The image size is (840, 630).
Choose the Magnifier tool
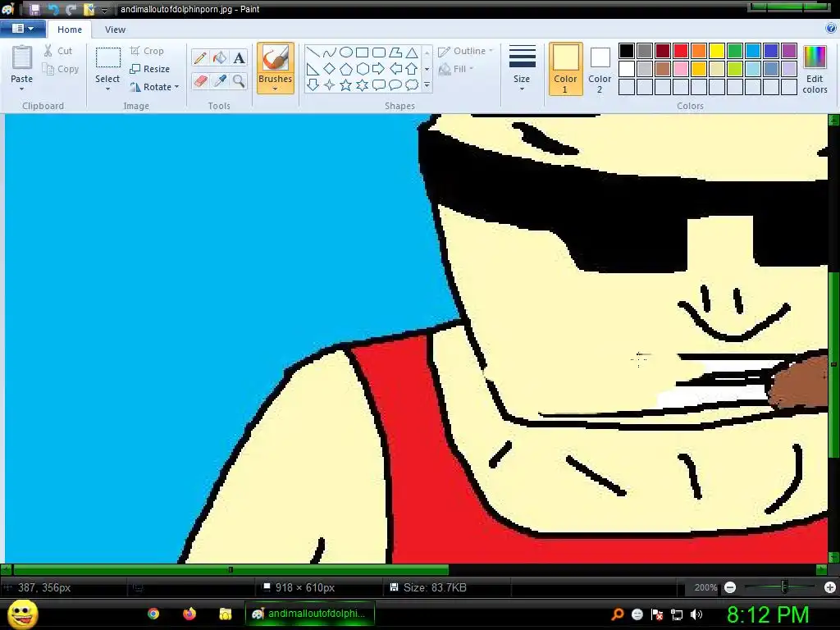coord(239,81)
